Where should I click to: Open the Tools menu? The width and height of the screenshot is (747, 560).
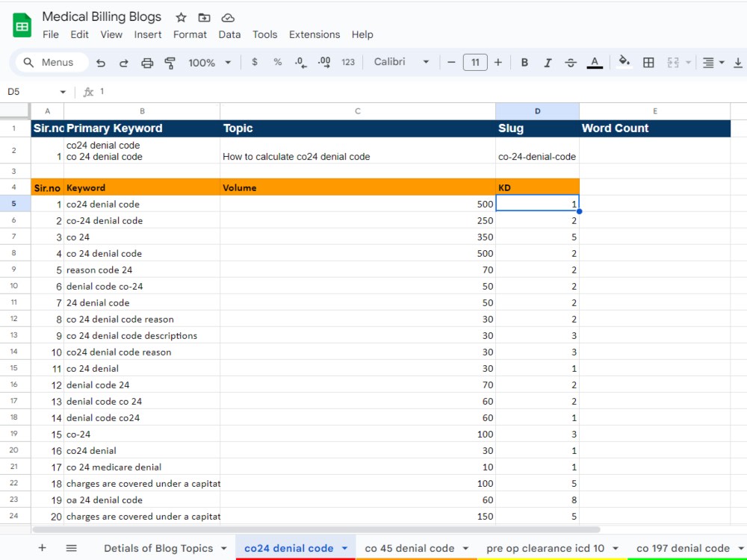pyautogui.click(x=265, y=34)
